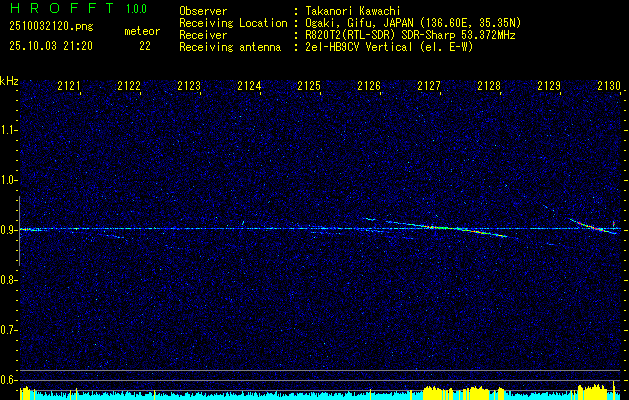The width and height of the screenshot is (629, 400).
Task: Click the 0.7 kHz frequency label
Action: click(8, 330)
